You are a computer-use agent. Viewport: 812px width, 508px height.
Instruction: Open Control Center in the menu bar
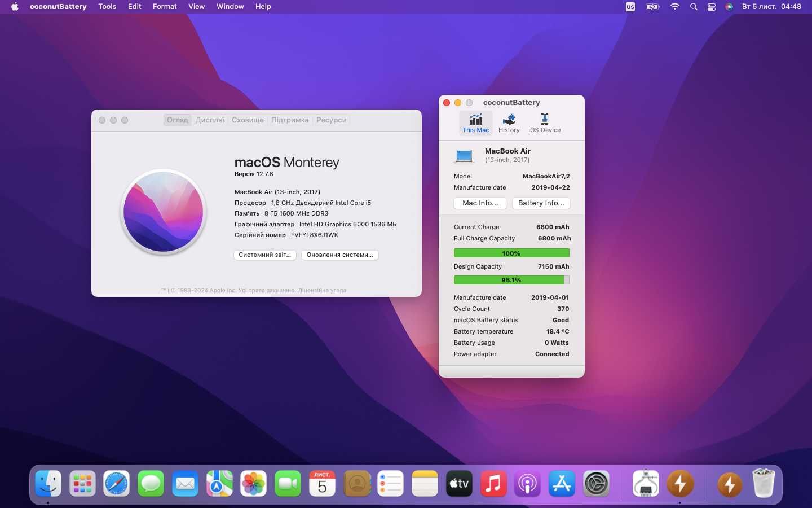pyautogui.click(x=712, y=7)
